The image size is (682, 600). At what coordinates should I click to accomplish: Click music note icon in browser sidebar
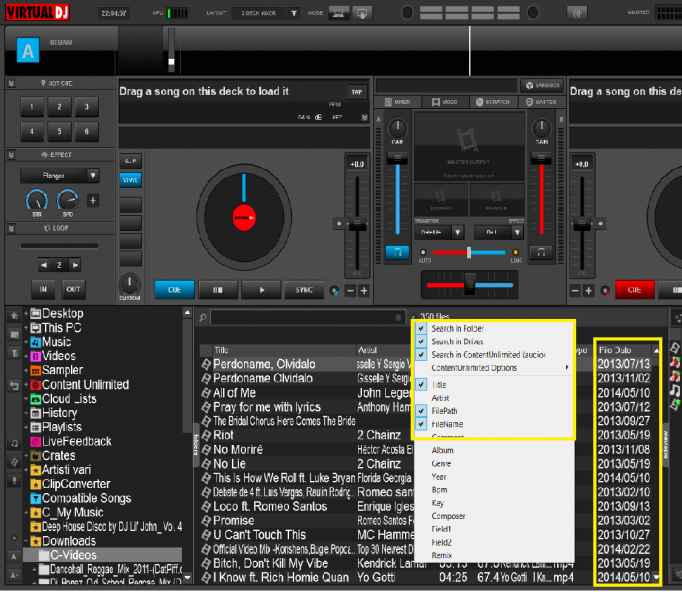pyautogui.click(x=14, y=444)
